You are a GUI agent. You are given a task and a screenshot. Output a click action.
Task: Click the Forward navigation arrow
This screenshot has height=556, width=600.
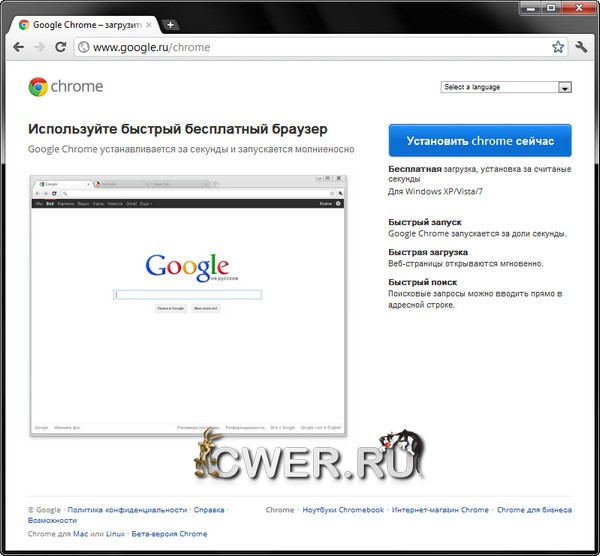(x=39, y=47)
